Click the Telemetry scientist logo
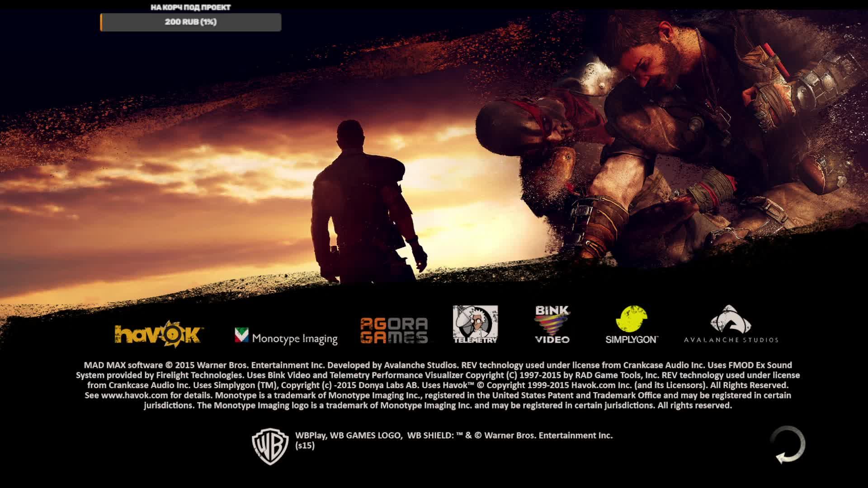 [x=475, y=324]
